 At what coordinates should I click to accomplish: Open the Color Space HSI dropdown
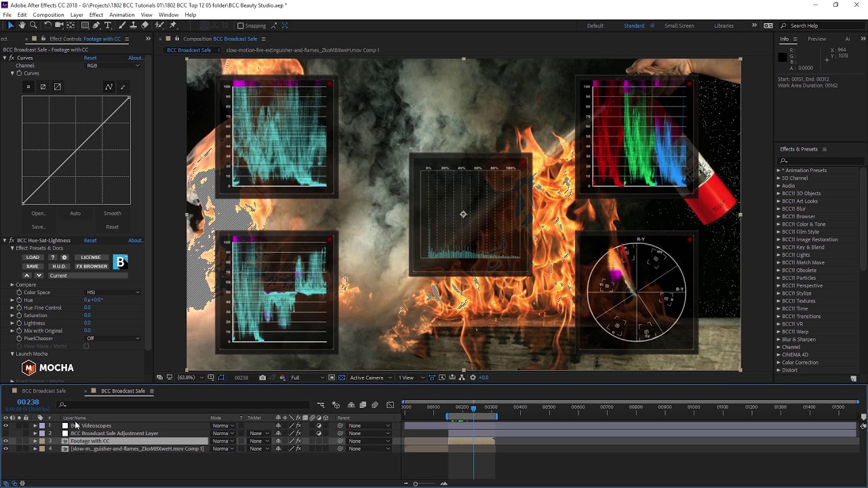pyautogui.click(x=113, y=292)
